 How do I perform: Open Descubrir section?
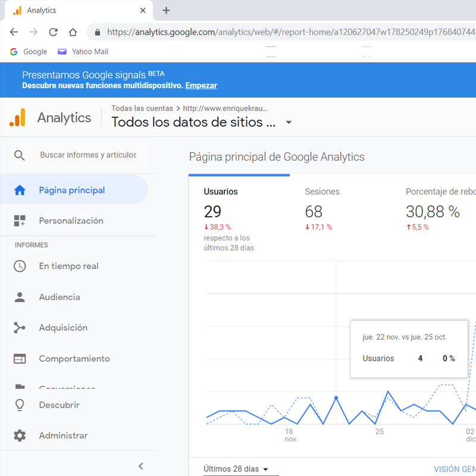click(x=59, y=405)
